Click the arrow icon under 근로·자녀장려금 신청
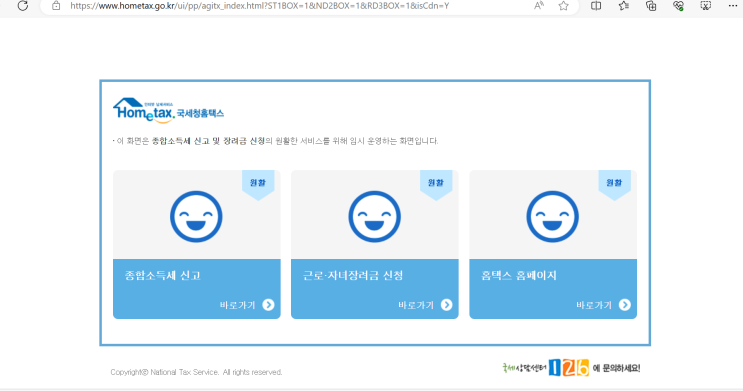 tap(446, 305)
